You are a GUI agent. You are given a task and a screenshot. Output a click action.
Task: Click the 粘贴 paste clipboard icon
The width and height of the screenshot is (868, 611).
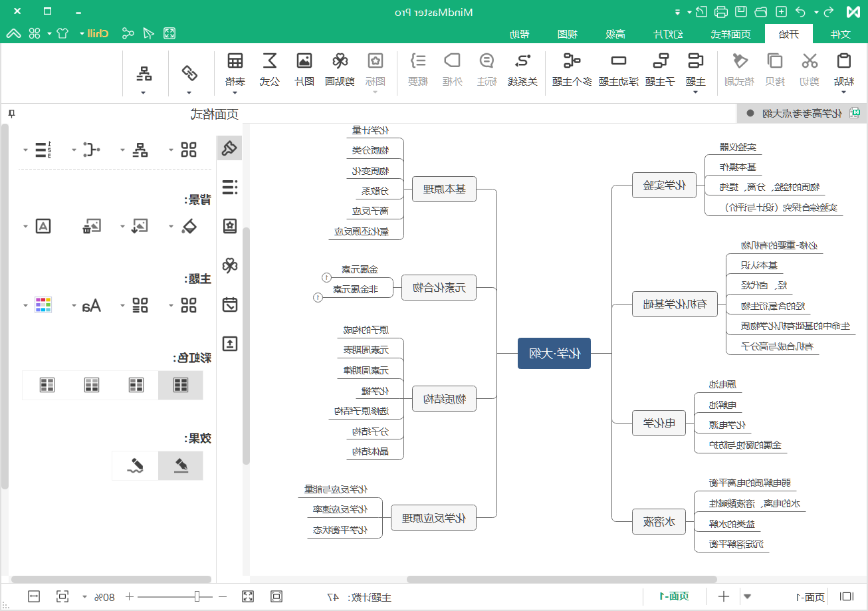point(843,61)
